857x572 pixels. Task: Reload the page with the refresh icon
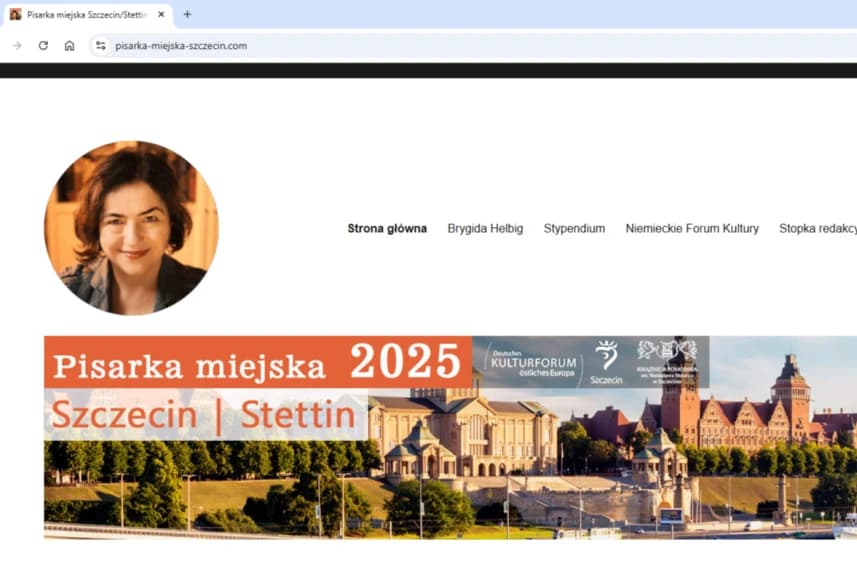click(x=43, y=46)
